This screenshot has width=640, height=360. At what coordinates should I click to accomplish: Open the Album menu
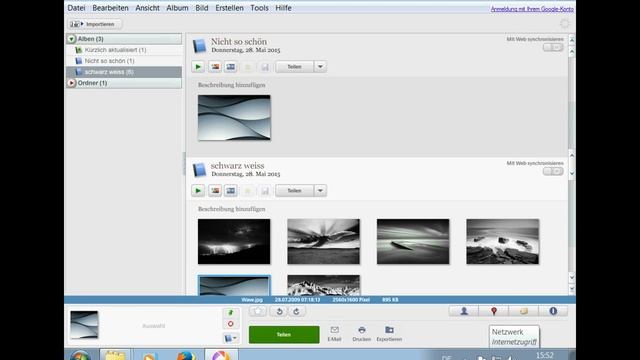tap(177, 8)
